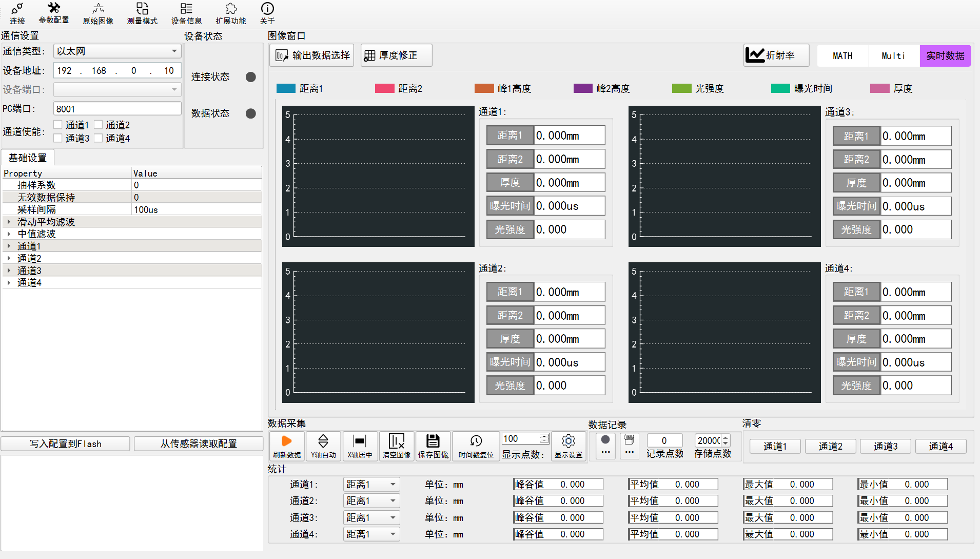
Task: Open 扩展功能 extended functions
Action: pos(231,13)
